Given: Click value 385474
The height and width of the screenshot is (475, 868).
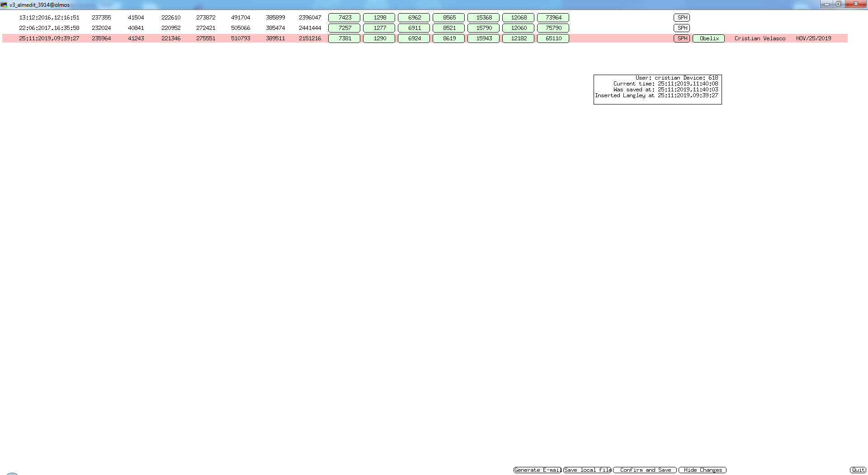Looking at the screenshot, I should (x=275, y=28).
